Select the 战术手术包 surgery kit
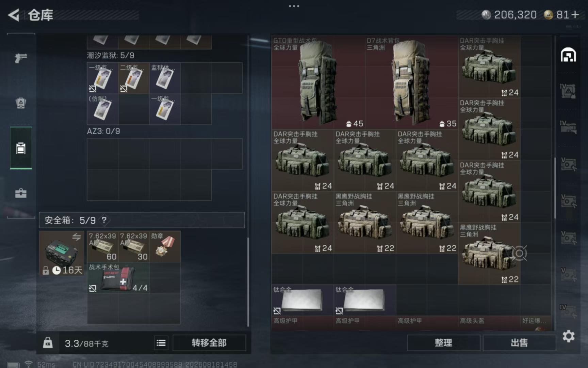This screenshot has width=588, height=368. [118, 278]
